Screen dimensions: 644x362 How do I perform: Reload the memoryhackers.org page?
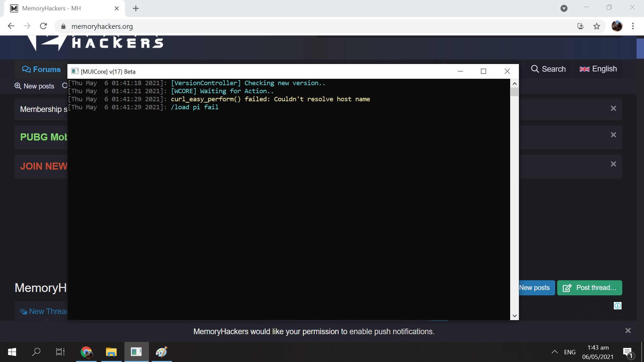click(43, 26)
